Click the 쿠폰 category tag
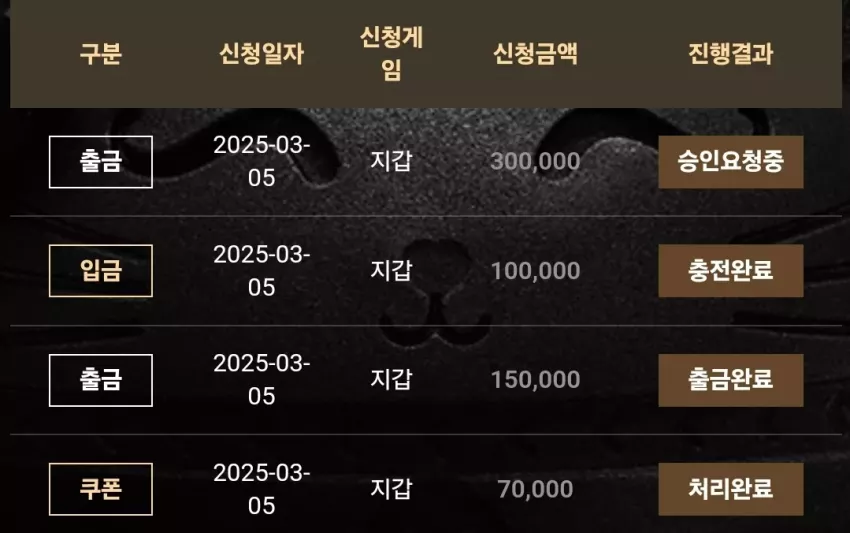850x533 pixels. pyautogui.click(x=101, y=489)
